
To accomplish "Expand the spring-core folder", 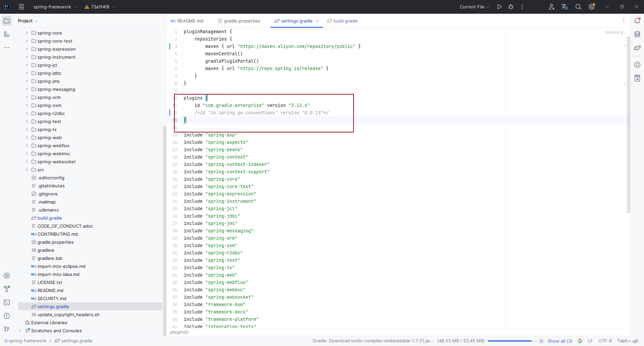I will pyautogui.click(x=27, y=33).
